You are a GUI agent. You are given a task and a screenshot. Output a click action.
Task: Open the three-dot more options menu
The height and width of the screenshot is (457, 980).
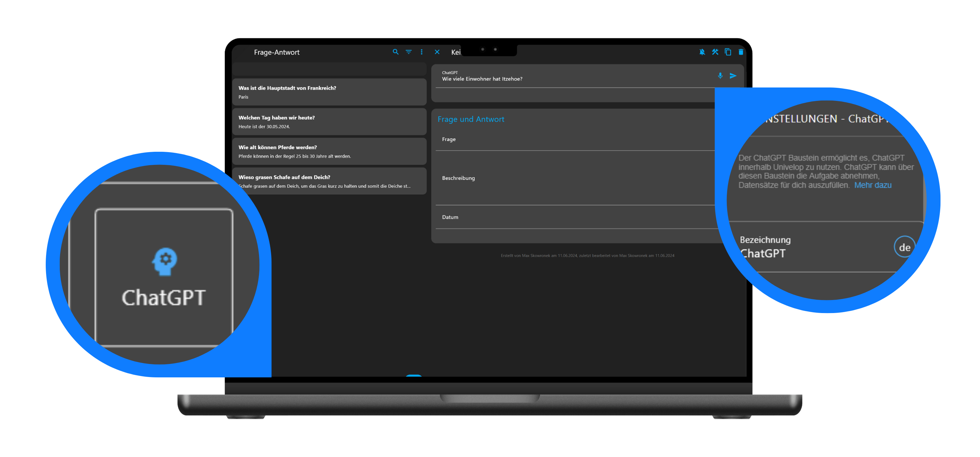[x=421, y=52]
